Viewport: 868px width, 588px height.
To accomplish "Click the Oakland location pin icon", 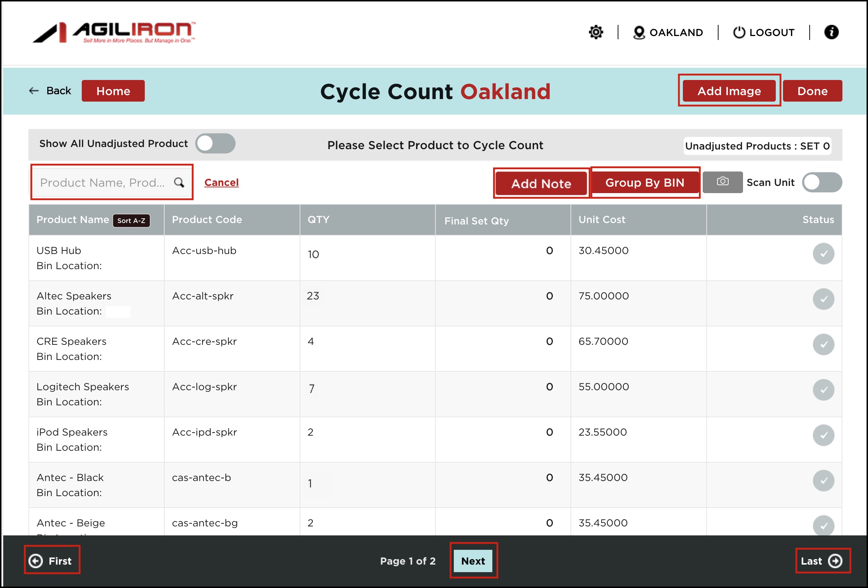I will point(639,32).
